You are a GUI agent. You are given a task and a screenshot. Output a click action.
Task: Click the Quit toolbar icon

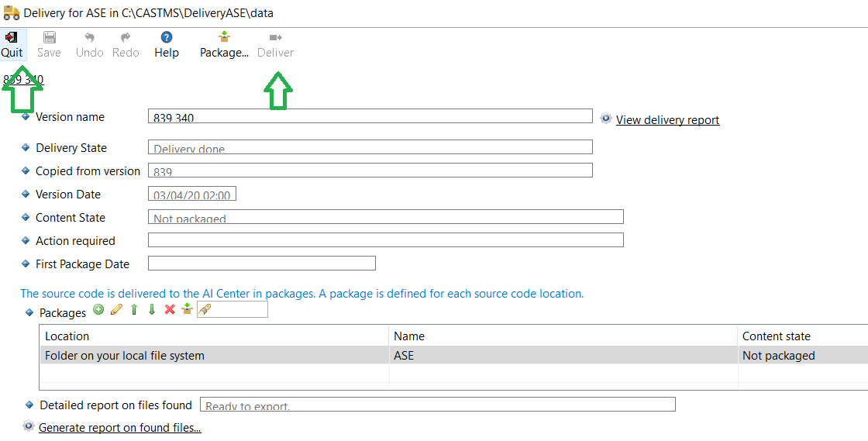tap(12, 38)
